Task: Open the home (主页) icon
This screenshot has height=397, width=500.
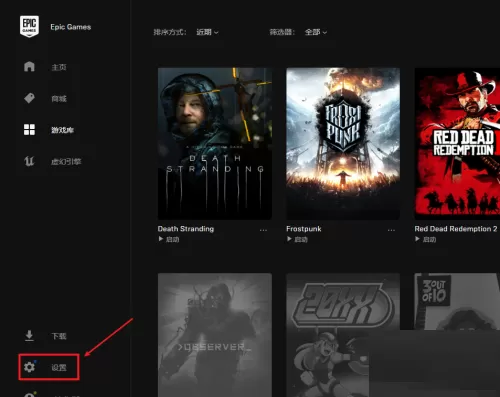Action: point(29,66)
